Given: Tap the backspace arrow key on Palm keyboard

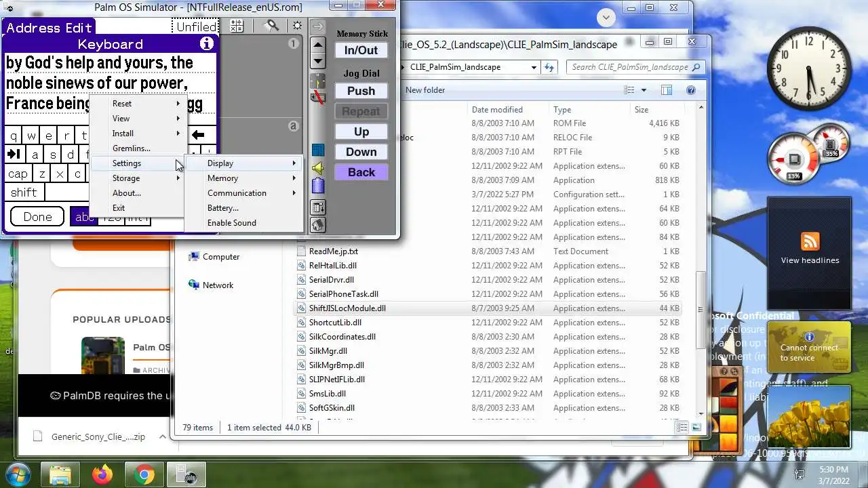Looking at the screenshot, I should pos(199,135).
